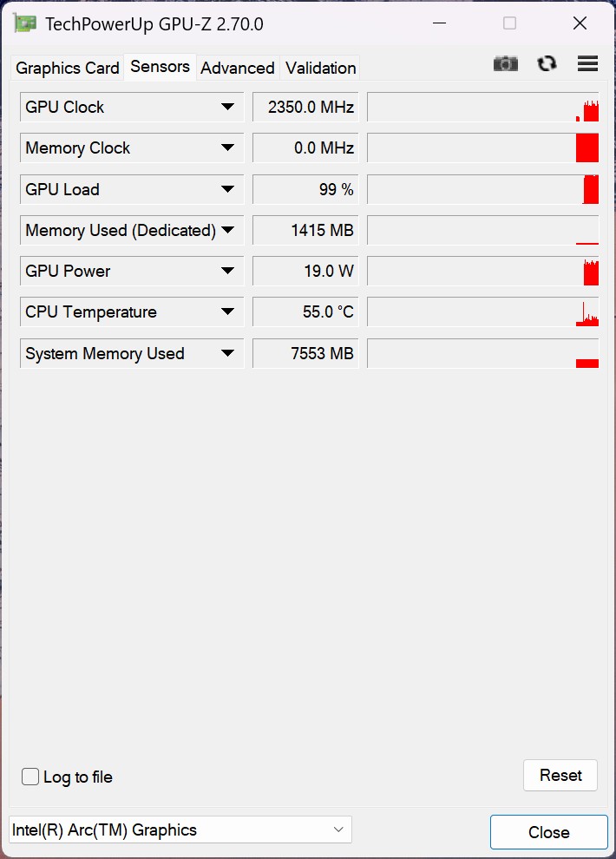This screenshot has width=616, height=859.
Task: Open the Advanced tab
Action: (x=238, y=68)
